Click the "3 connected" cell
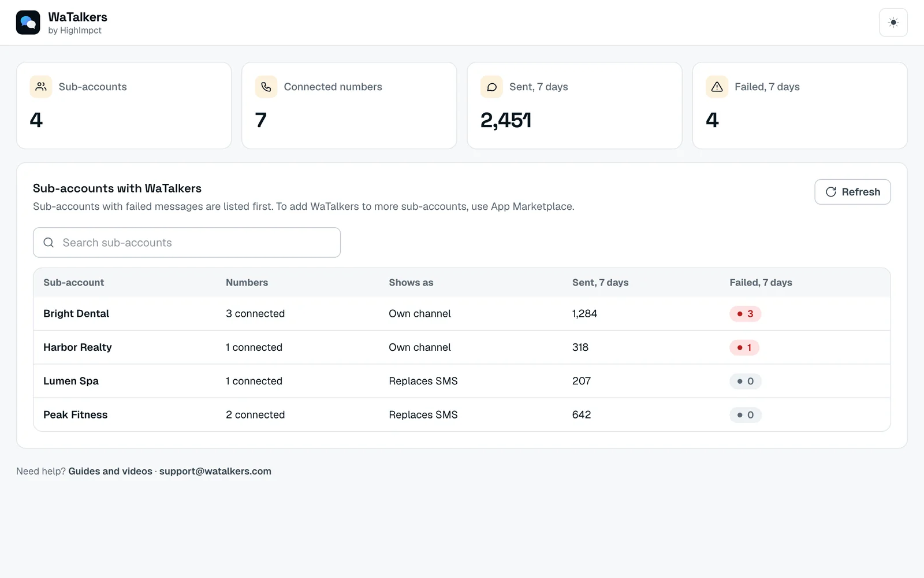This screenshot has height=578, width=924. click(x=255, y=314)
